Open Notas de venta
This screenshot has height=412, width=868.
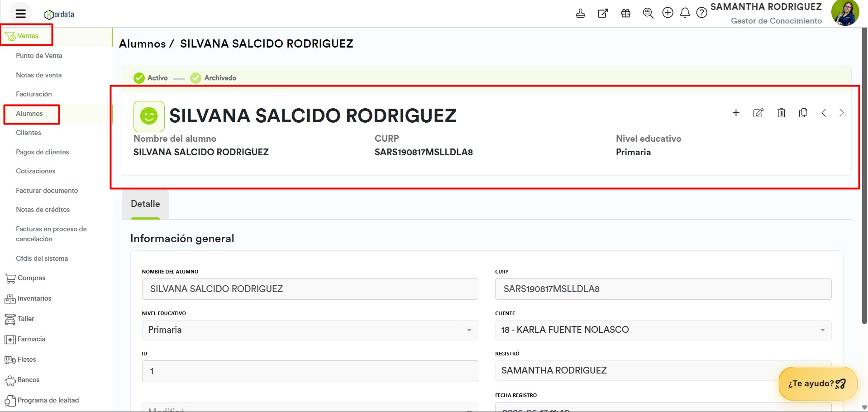pos(39,75)
